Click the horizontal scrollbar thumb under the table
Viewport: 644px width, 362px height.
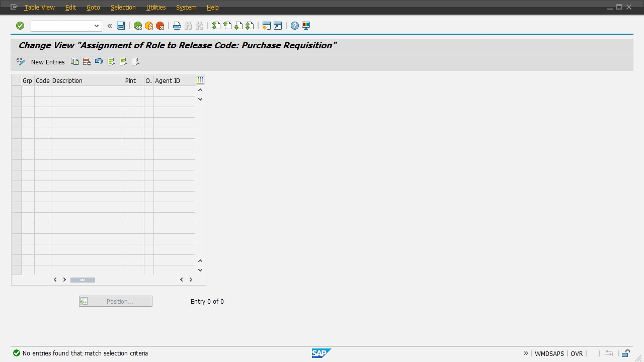click(83, 280)
